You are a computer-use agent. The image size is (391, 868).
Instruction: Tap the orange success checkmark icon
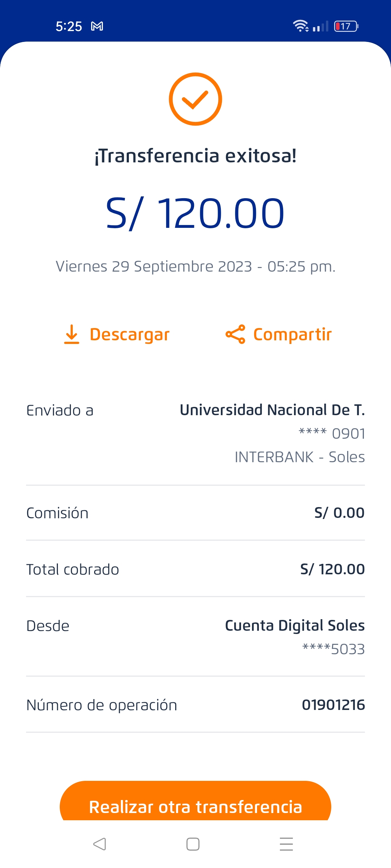tap(195, 99)
